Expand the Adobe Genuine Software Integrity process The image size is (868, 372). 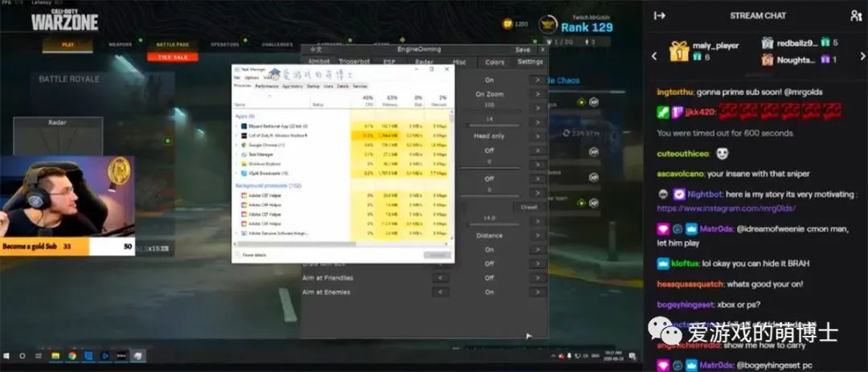point(236,233)
